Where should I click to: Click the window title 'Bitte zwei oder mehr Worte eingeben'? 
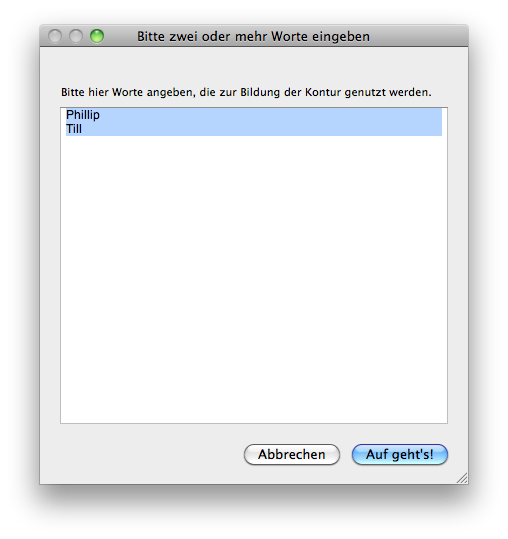pos(254,36)
